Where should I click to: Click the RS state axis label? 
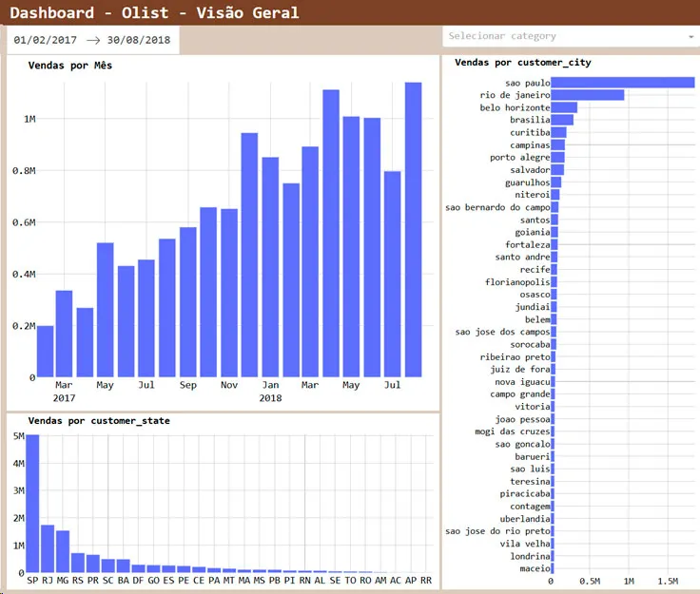(x=78, y=580)
